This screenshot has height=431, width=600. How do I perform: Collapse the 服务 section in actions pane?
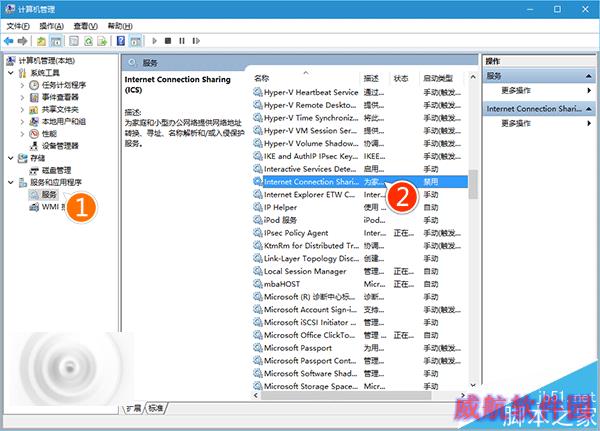(589, 76)
